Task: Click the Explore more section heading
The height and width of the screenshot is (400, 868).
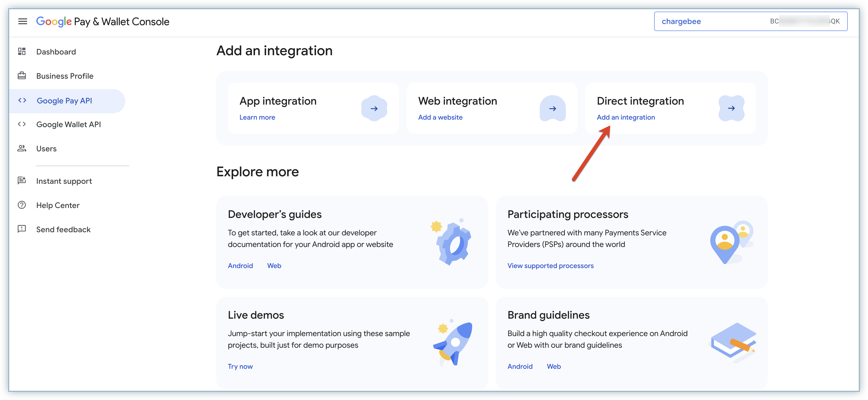Action: pos(257,172)
